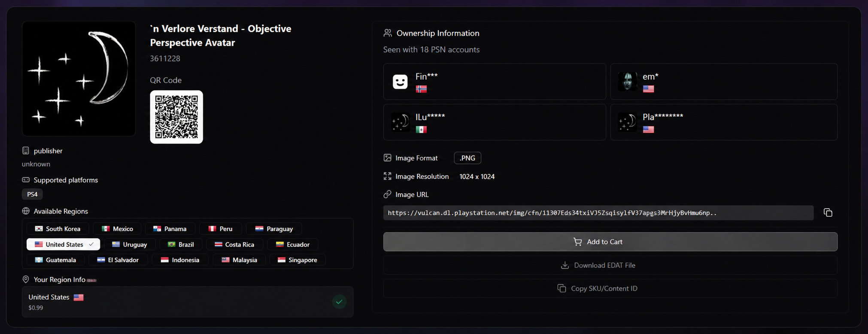Click the PS4 platform tag
The width and height of the screenshot is (868, 334).
(32, 194)
